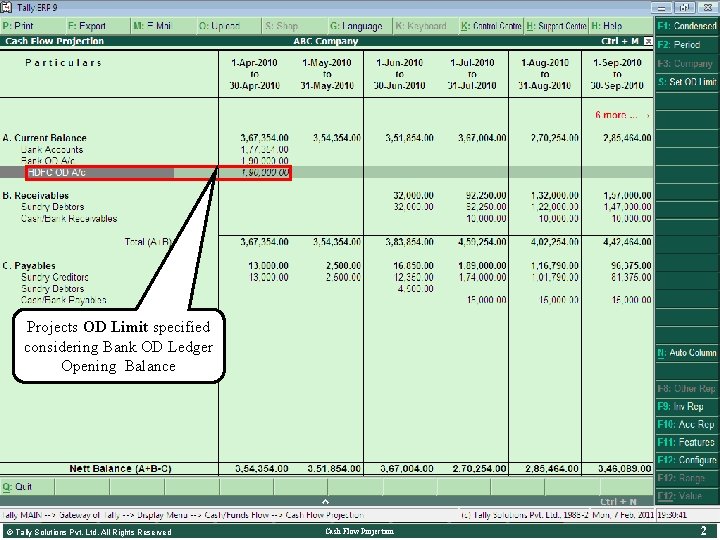Viewport: 720px width, 540px height.
Task: Click the status bar date Mon, 7 Feb, 2011
Action: tap(623, 515)
